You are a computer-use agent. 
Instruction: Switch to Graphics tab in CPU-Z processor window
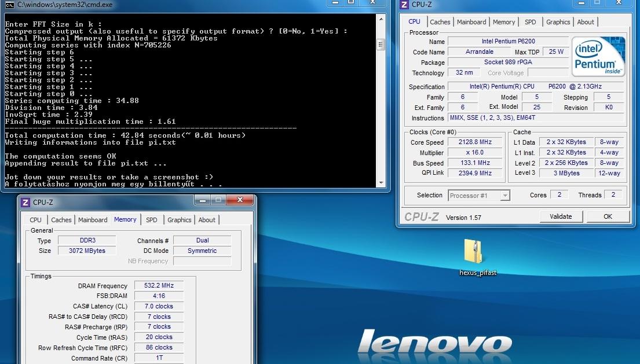(558, 22)
